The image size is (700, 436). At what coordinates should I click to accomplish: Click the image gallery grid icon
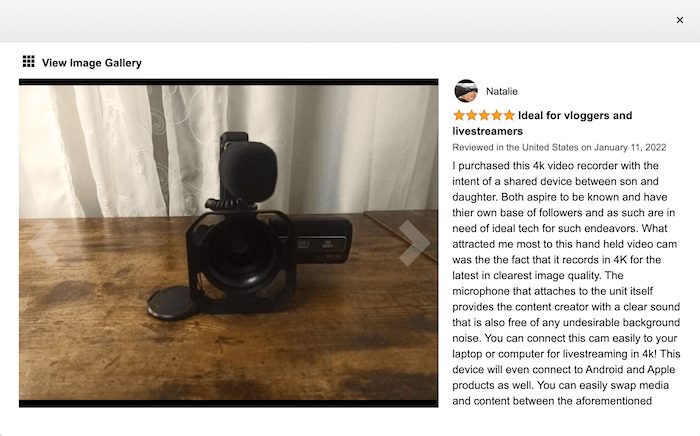point(29,62)
